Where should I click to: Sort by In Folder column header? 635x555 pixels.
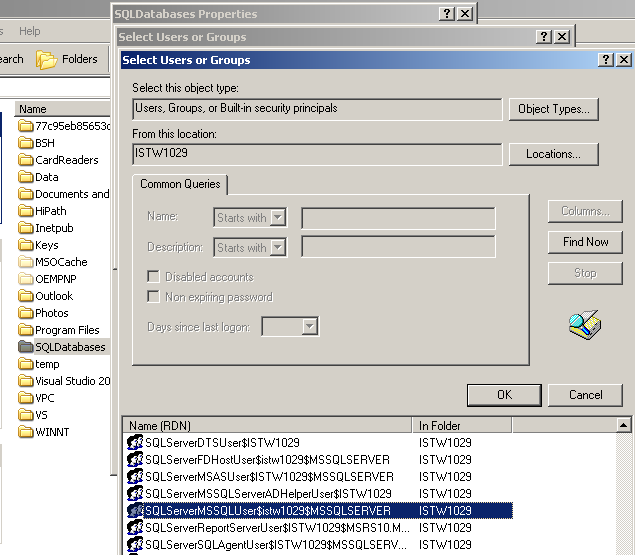[x=462, y=425]
